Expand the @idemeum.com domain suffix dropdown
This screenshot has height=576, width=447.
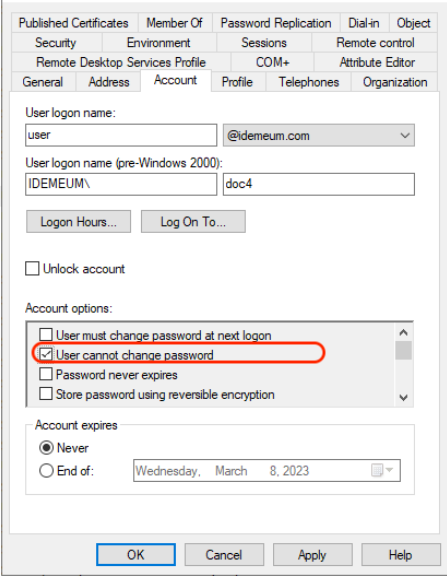[318, 135]
